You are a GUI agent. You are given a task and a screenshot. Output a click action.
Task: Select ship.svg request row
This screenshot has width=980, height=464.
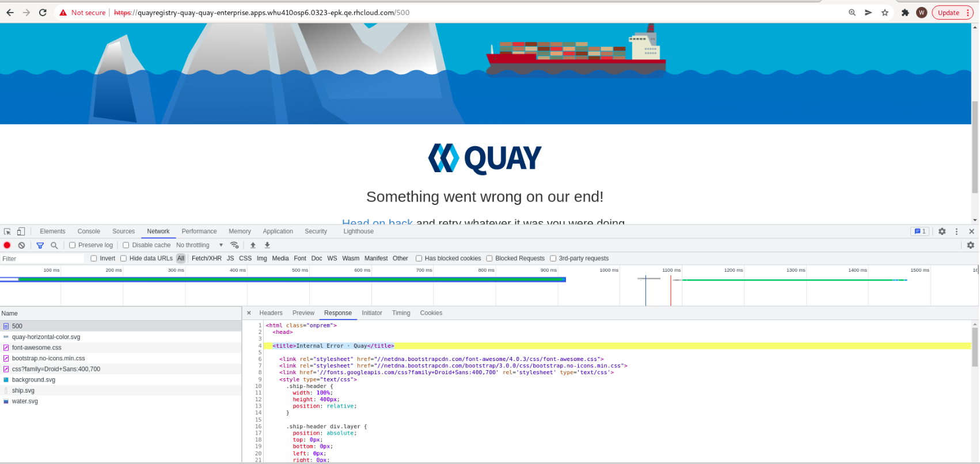click(121, 390)
